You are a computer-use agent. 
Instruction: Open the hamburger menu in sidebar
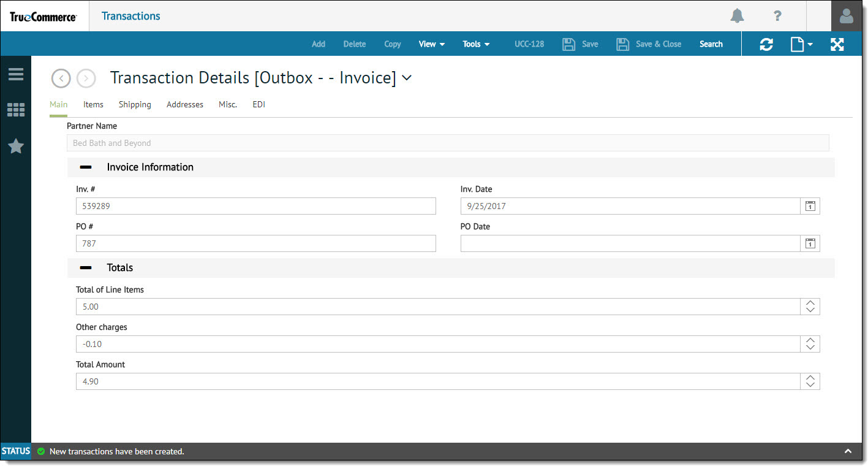[16, 74]
